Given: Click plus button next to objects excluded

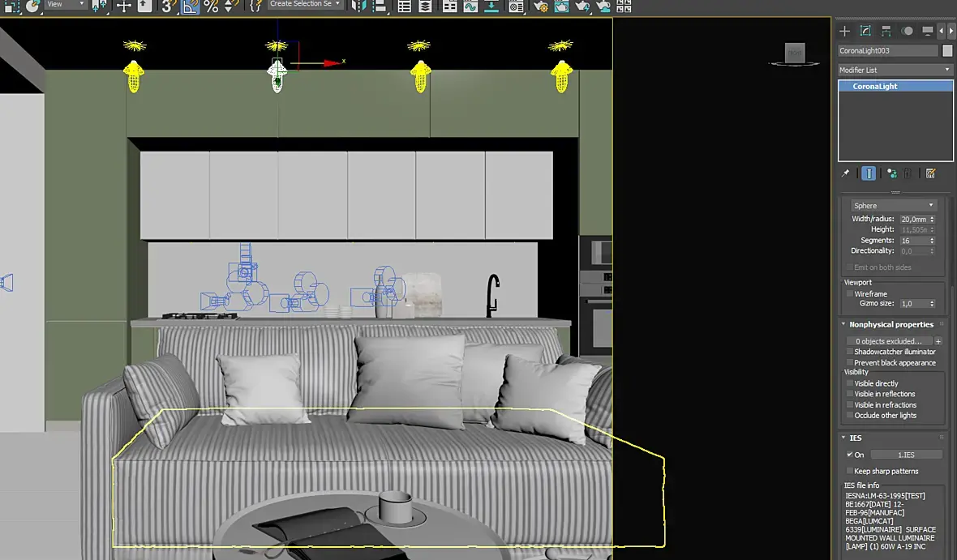Looking at the screenshot, I should [x=938, y=341].
